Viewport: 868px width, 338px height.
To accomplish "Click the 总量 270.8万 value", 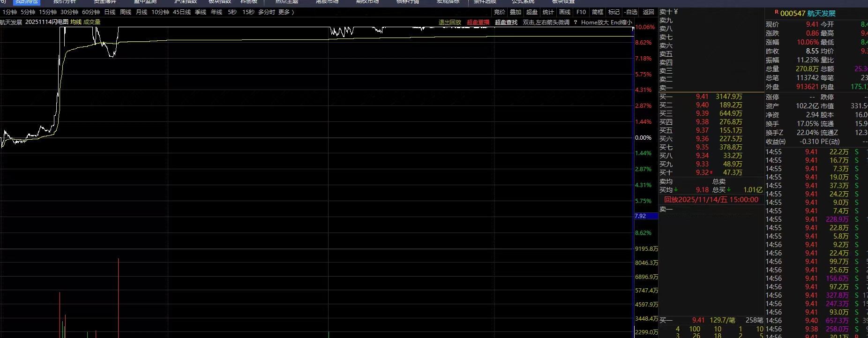I will pos(807,69).
